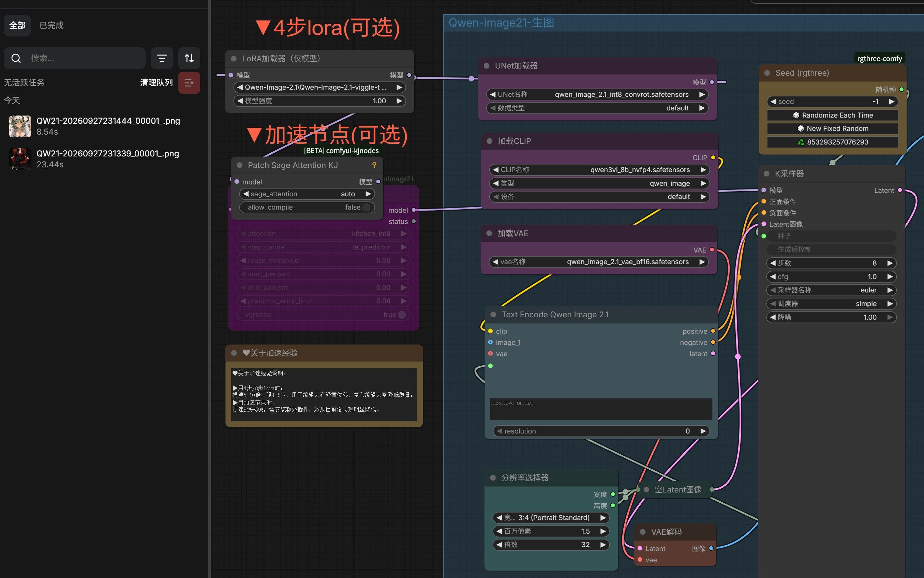Open the UNet名称 model dropdown
Screen dimensions: 924x578
(597, 94)
